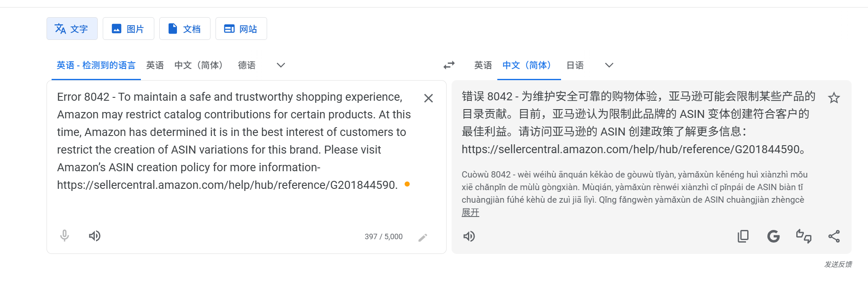Expand the source language list chevron

(281, 65)
